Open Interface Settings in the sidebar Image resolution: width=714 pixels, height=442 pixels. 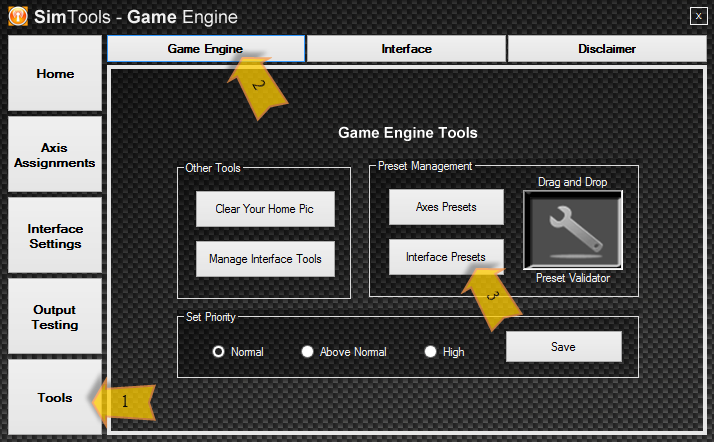coord(55,235)
